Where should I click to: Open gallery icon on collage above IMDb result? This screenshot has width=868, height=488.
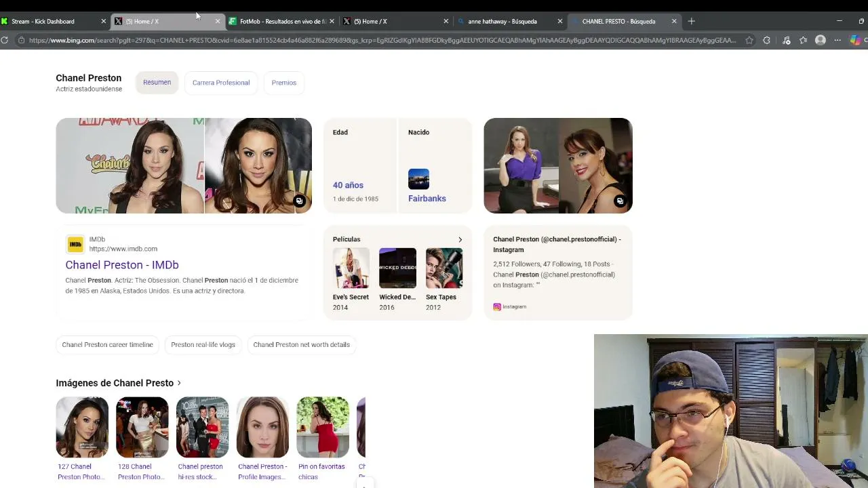[x=299, y=201]
